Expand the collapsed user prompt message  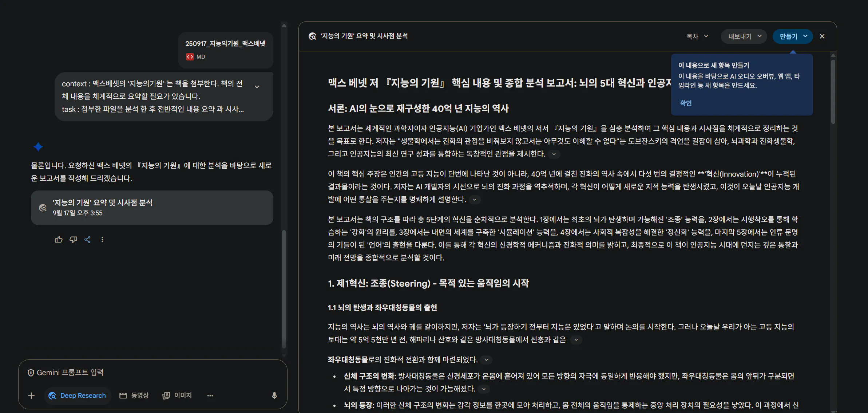tap(257, 87)
